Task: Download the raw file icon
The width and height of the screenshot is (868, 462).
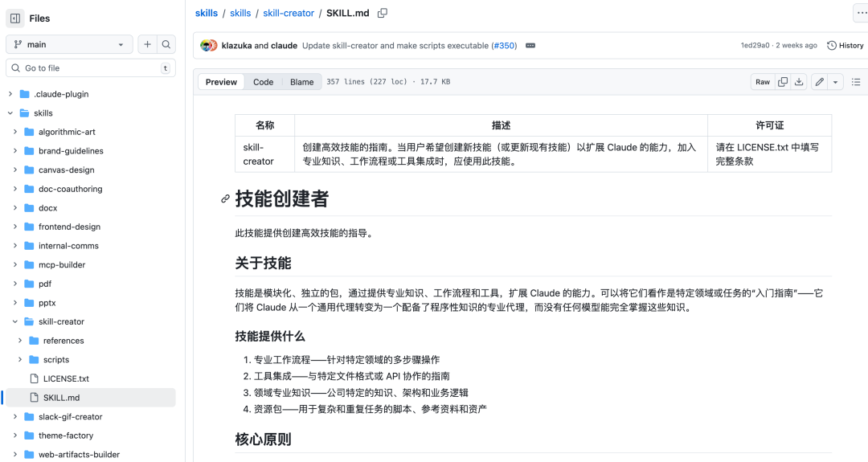Action: pos(799,82)
